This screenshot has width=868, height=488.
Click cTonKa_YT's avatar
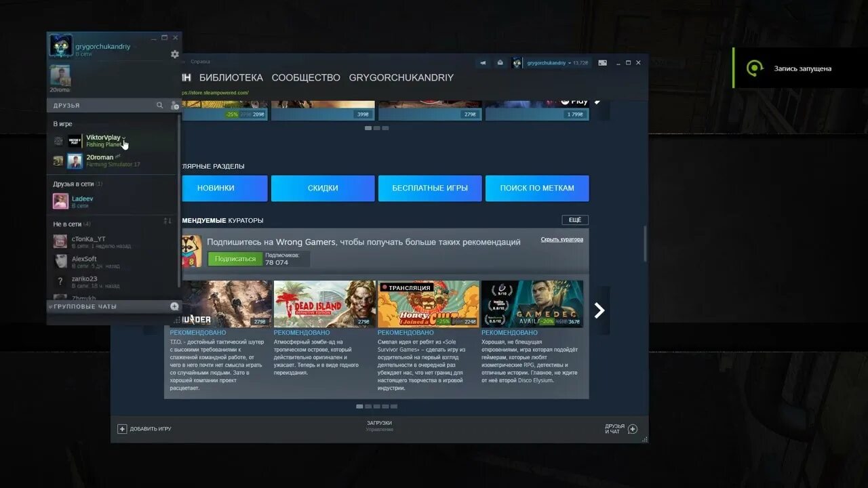point(60,241)
